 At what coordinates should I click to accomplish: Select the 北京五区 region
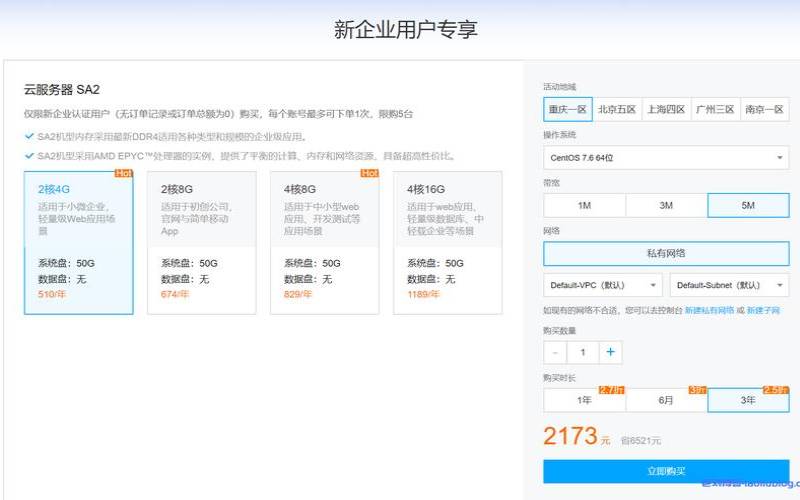(x=617, y=109)
